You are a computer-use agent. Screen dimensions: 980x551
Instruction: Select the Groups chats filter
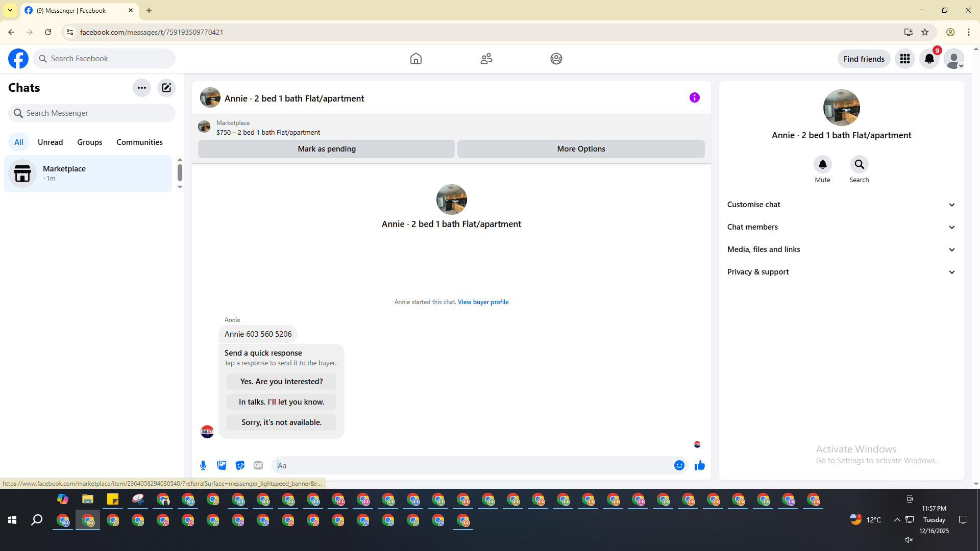tap(90, 142)
